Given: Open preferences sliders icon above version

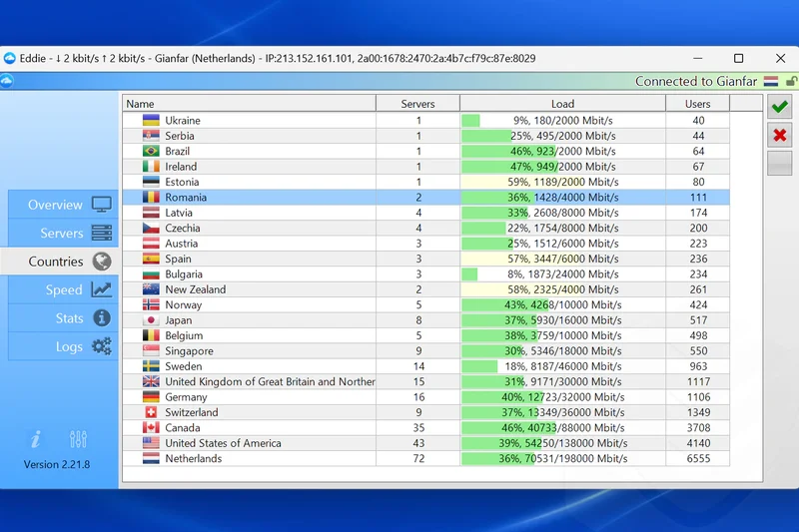Looking at the screenshot, I should (78, 439).
